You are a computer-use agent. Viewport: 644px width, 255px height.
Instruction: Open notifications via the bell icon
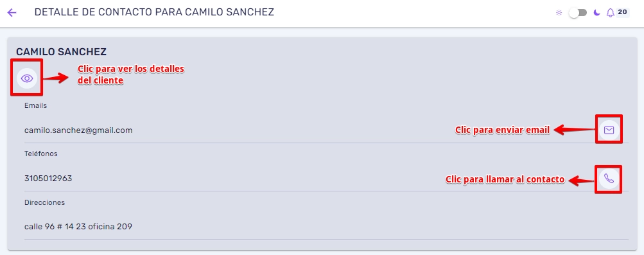click(611, 13)
